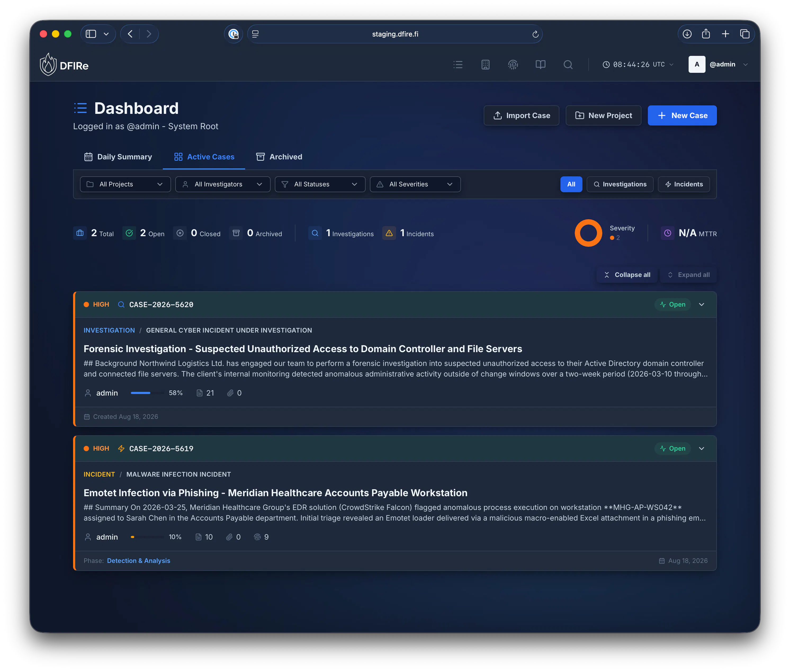
Task: Create a New Case
Action: [682, 115]
